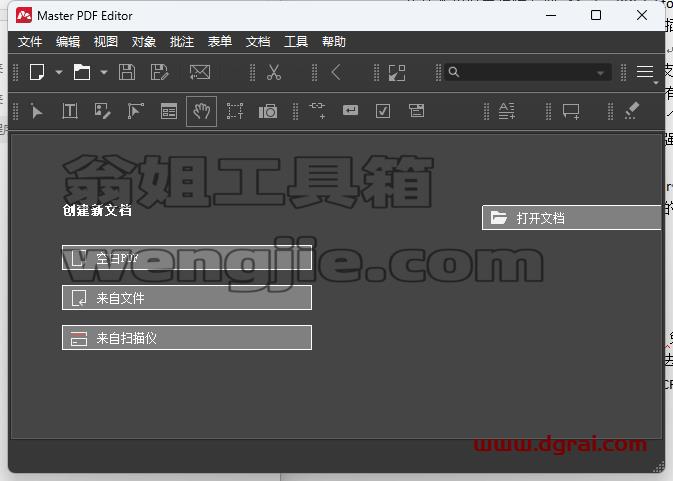Select the Edit Vector objects tool

click(136, 111)
